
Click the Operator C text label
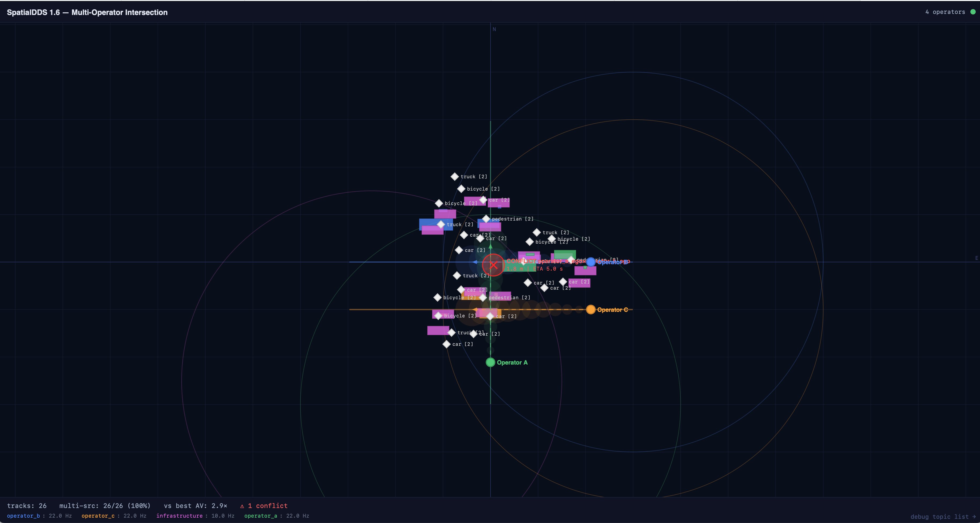click(612, 310)
